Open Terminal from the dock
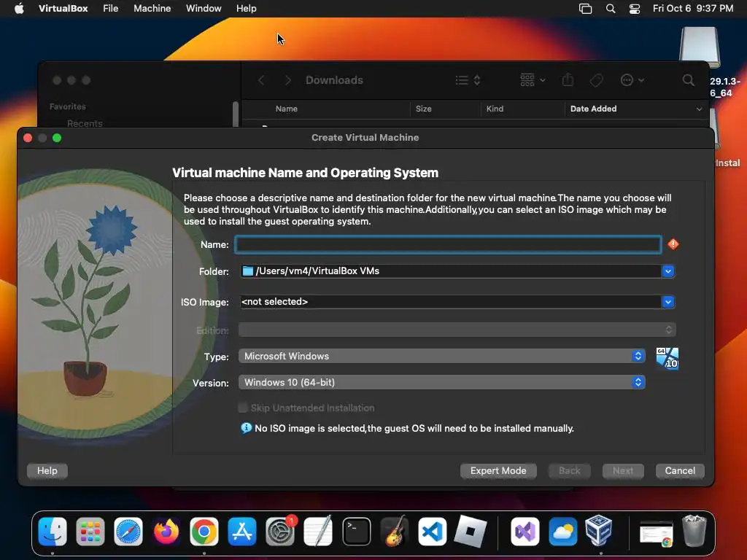 tap(356, 532)
